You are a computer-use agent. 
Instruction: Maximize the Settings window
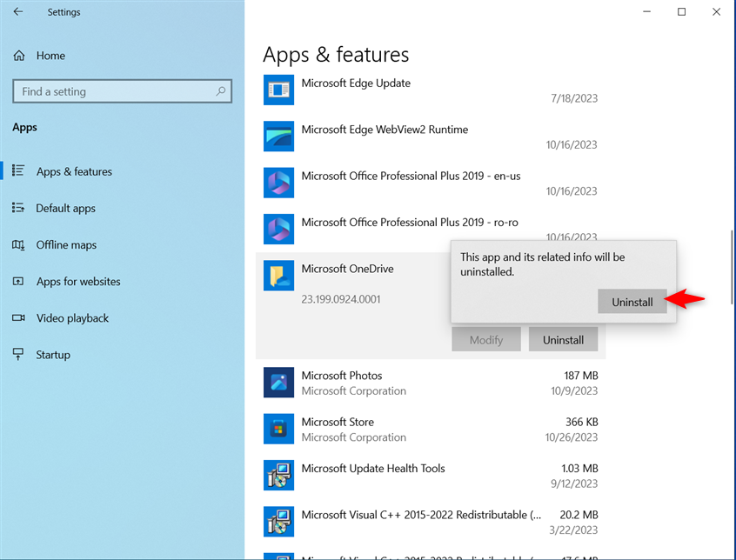coord(681,11)
